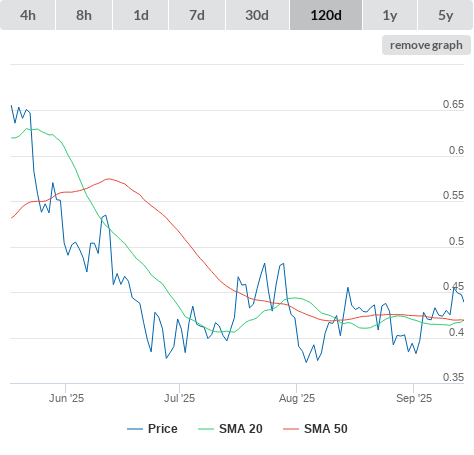Click the remove graph button
The height and width of the screenshot is (455, 474).
pyautogui.click(x=426, y=45)
